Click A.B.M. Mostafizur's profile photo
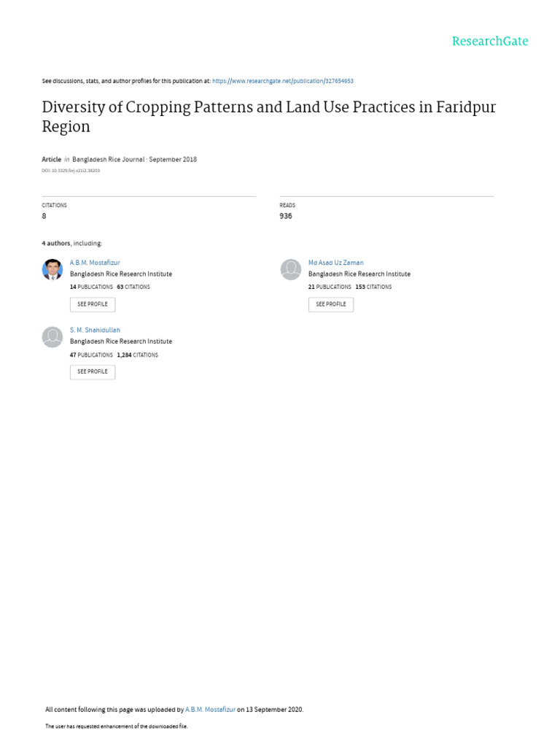This screenshot has height=747, width=560. click(x=52, y=269)
